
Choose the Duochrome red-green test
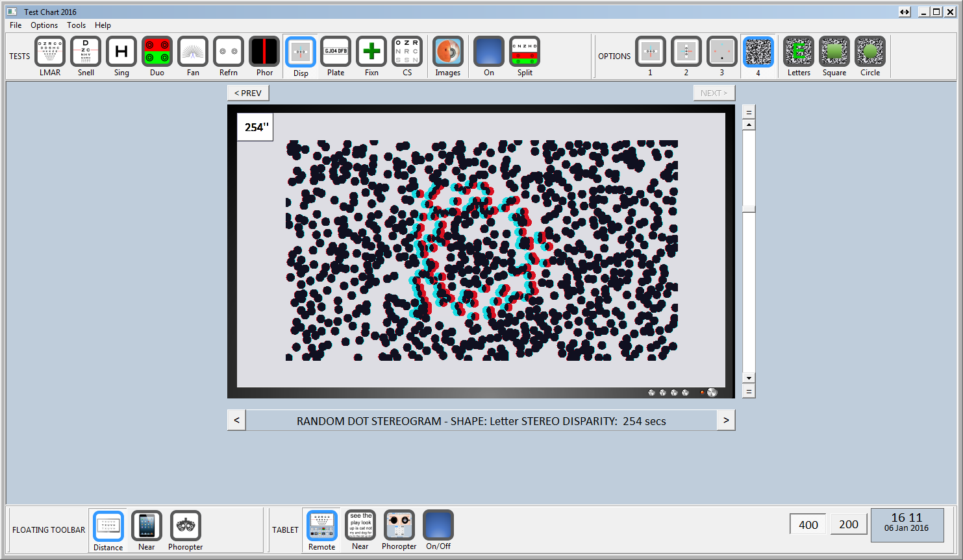(x=157, y=52)
